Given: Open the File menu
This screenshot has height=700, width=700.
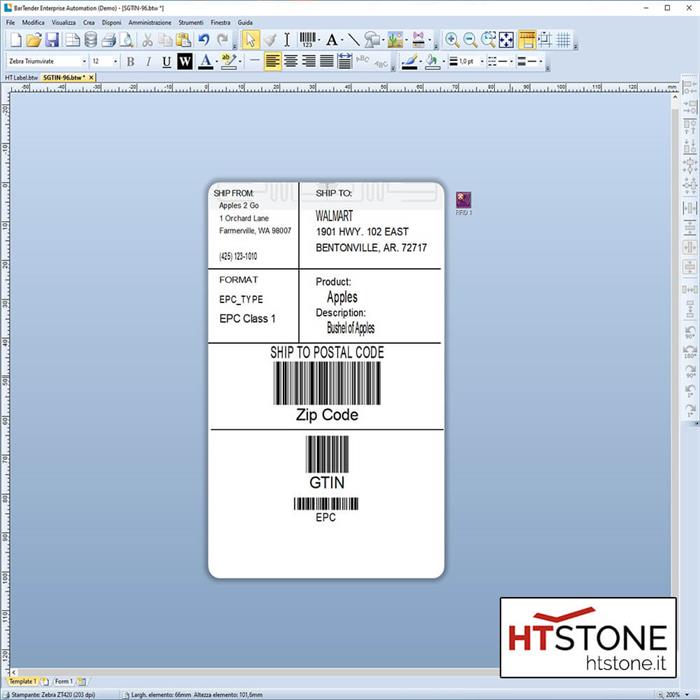Looking at the screenshot, I should pyautogui.click(x=10, y=22).
